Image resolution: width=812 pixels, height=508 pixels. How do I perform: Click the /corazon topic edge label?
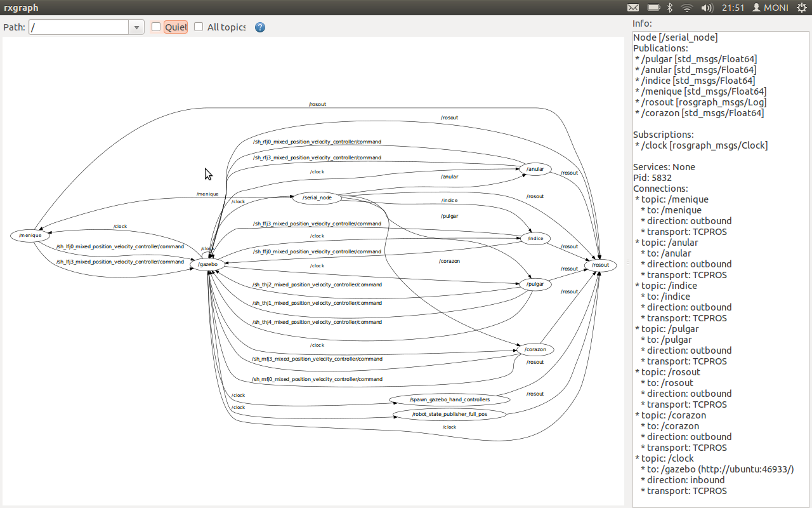(x=449, y=261)
